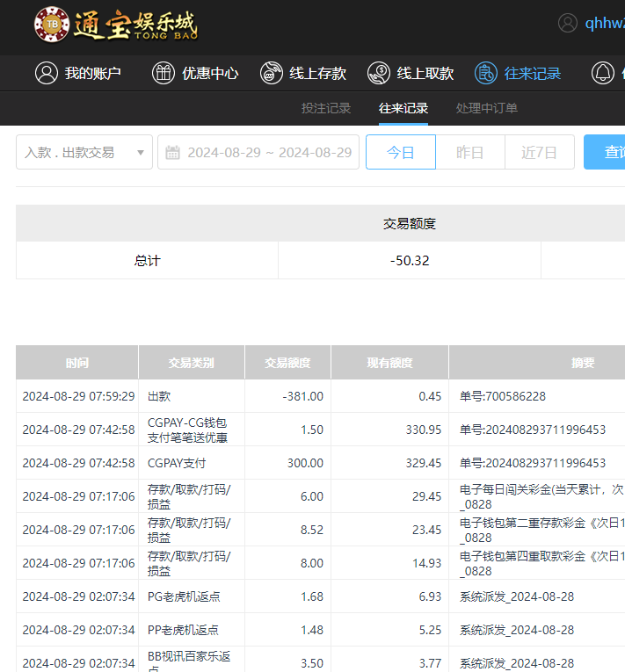625x672 pixels.
Task: Click the online withdrawal icon
Action: pyautogui.click(x=379, y=73)
